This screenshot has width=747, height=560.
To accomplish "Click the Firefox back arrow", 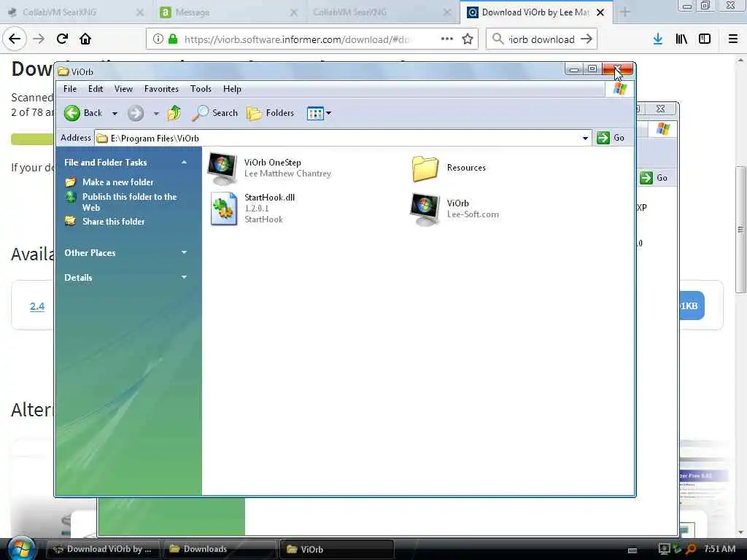I will coord(15,39).
